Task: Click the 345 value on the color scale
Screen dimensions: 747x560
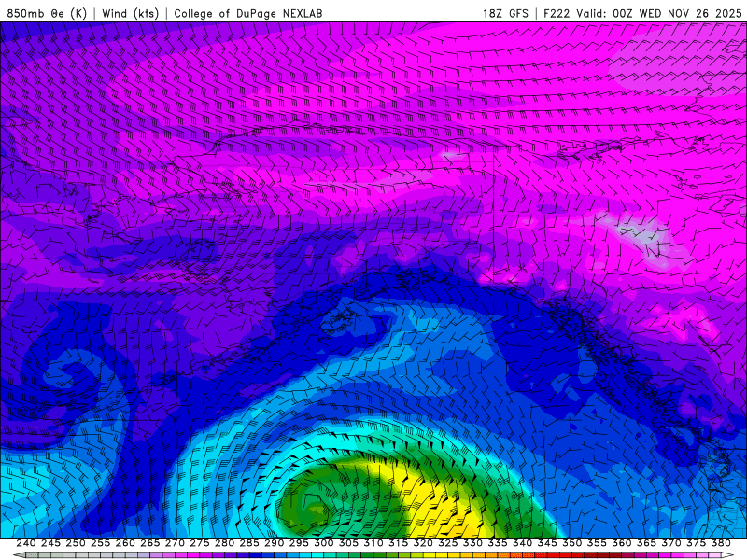Action: click(x=547, y=543)
